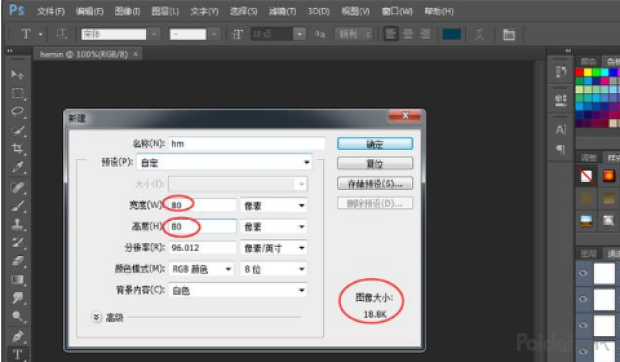Apply the no-style preset in Styles panel

point(586,175)
